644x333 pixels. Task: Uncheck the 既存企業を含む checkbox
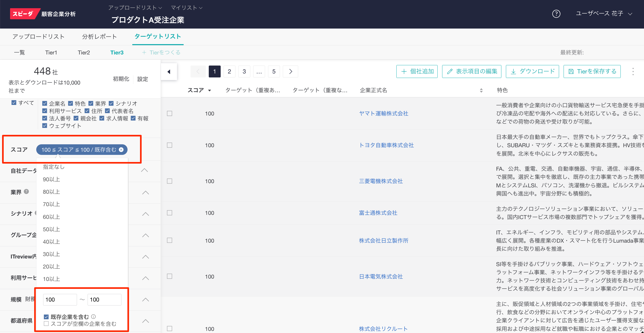click(x=46, y=317)
